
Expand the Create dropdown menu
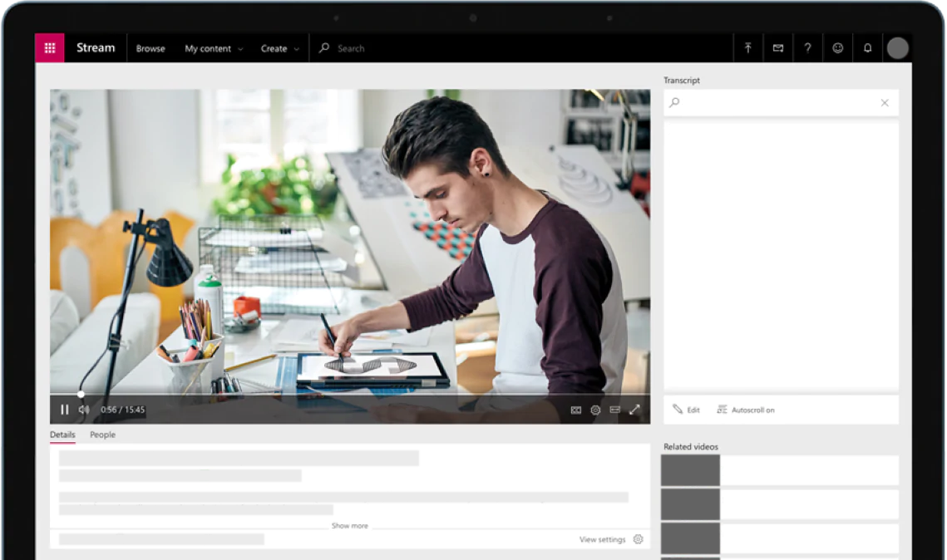pyautogui.click(x=279, y=48)
